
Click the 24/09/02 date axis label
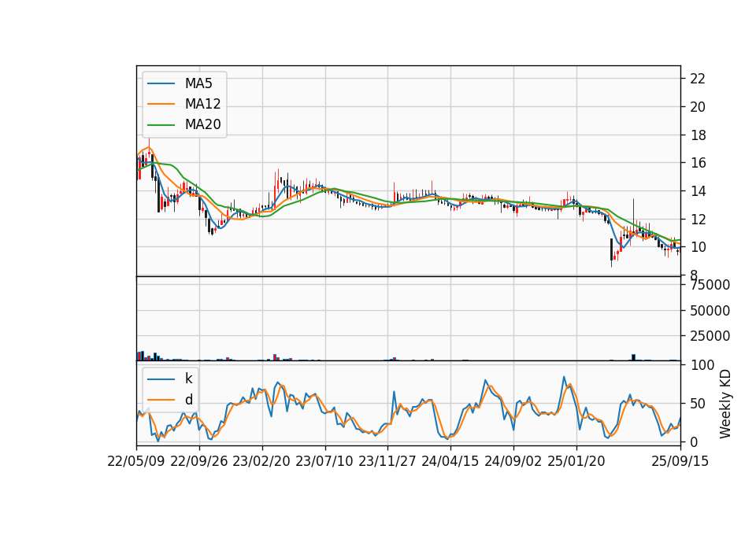[513, 461]
